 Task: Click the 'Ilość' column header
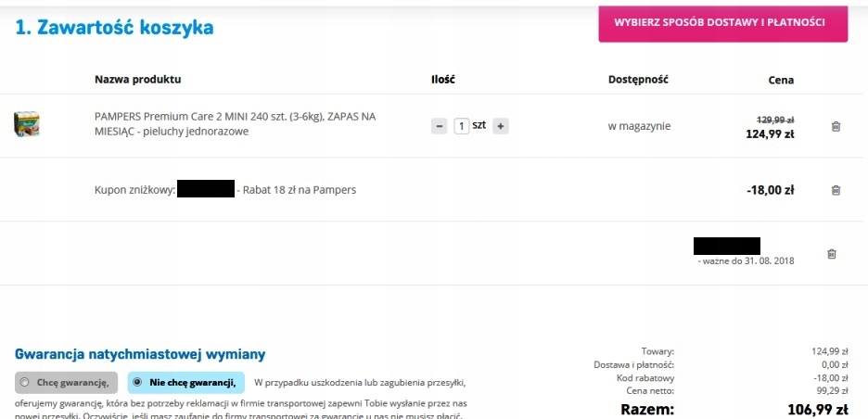point(443,79)
